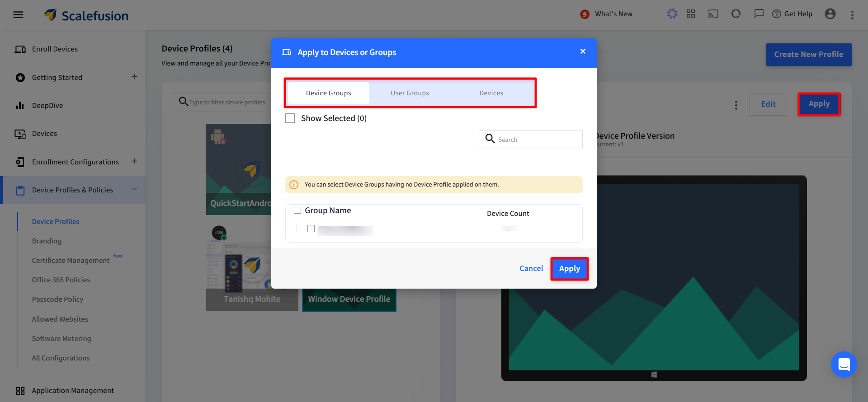Open the chat messages icon in header
The image size is (868, 402).
coord(759,14)
